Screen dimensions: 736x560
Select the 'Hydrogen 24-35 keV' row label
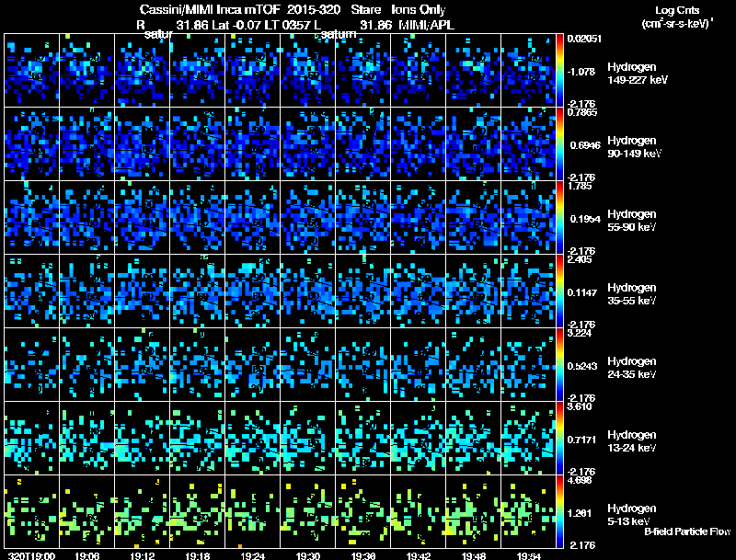point(632,368)
